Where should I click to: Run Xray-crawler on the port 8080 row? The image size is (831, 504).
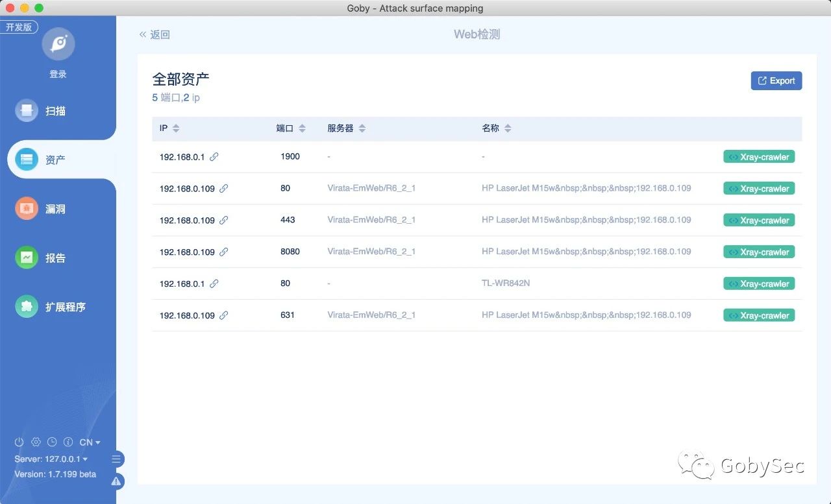[x=759, y=252]
